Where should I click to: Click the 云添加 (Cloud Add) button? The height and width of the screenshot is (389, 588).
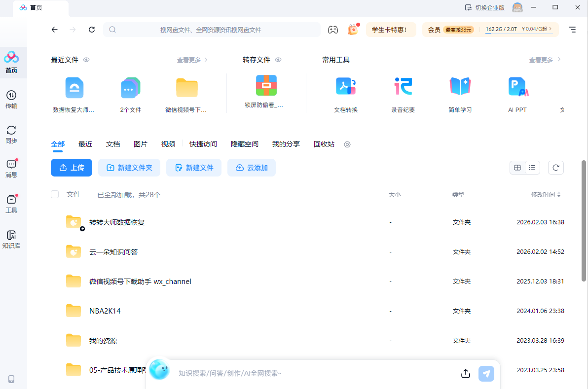click(252, 168)
